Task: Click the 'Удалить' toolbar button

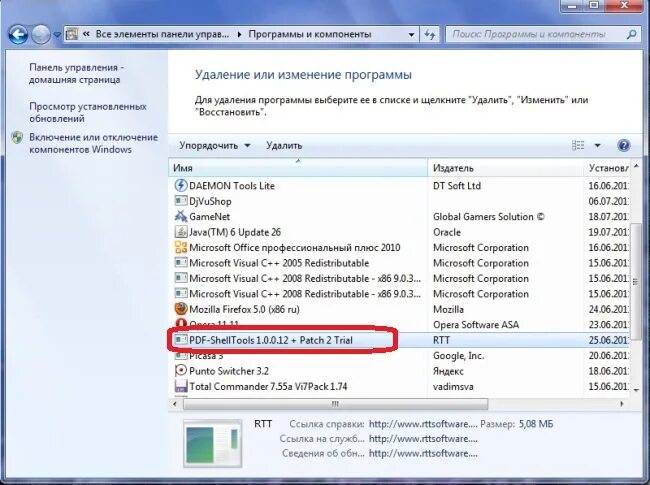Action: [x=284, y=146]
